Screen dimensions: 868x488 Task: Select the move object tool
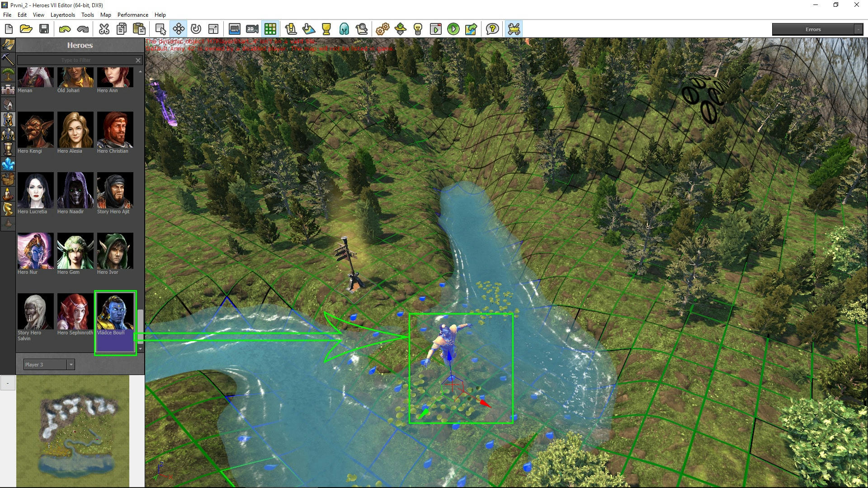[179, 29]
